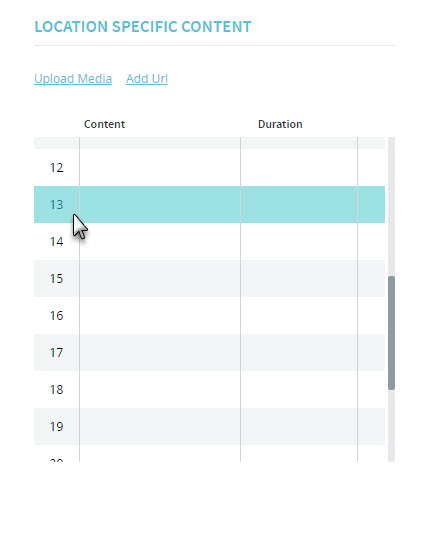Click the Duration cell of row 17
This screenshot has height=546, width=423.
(x=299, y=352)
